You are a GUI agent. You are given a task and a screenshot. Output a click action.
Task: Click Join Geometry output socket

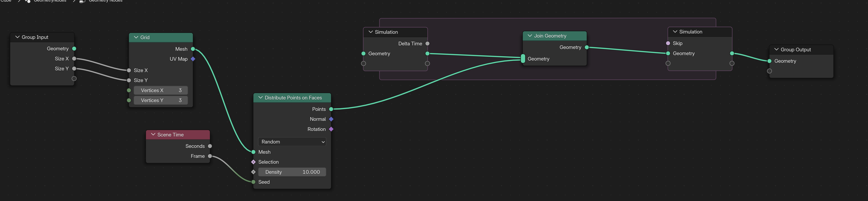587,48
